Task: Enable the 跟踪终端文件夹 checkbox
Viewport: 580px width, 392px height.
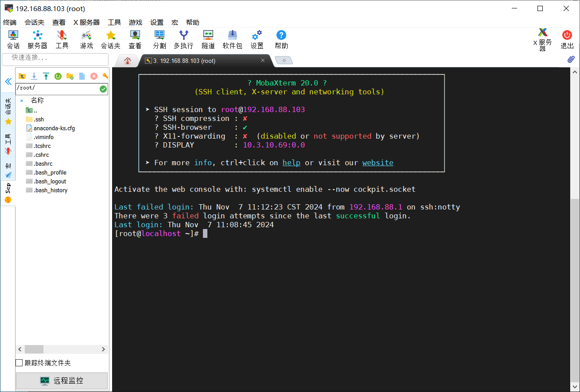Action: coord(19,363)
